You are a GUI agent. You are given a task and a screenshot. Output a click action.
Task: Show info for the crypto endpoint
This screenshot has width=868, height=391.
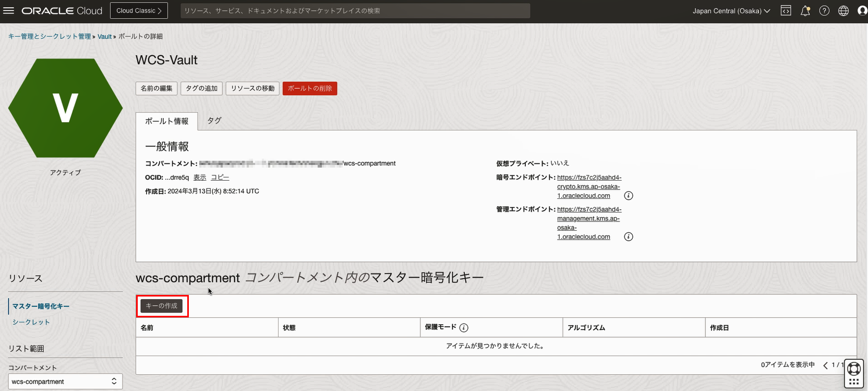click(x=629, y=196)
